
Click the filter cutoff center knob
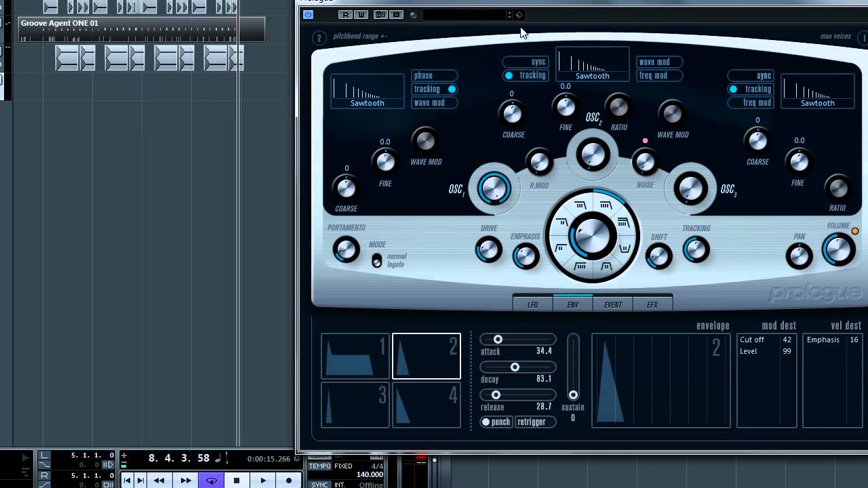click(x=593, y=237)
